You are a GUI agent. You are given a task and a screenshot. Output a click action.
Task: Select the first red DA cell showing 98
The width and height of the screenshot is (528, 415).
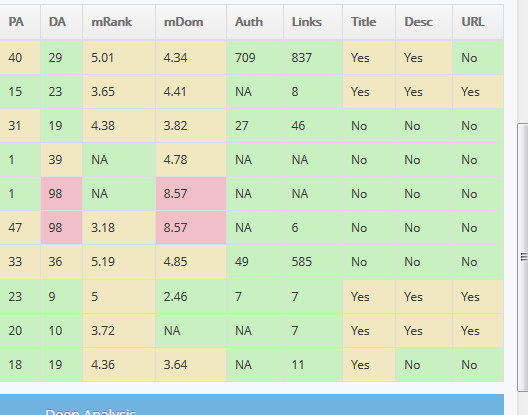(61, 194)
